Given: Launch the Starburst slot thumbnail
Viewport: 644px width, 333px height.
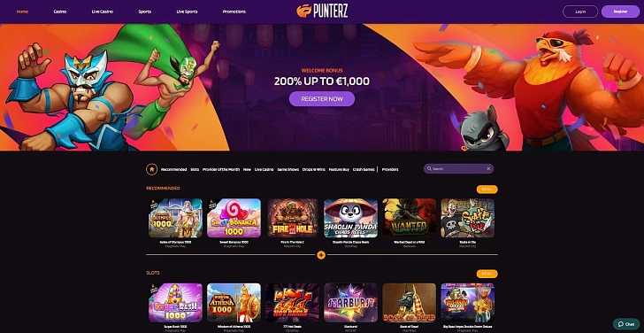Looking at the screenshot, I should point(350,303).
